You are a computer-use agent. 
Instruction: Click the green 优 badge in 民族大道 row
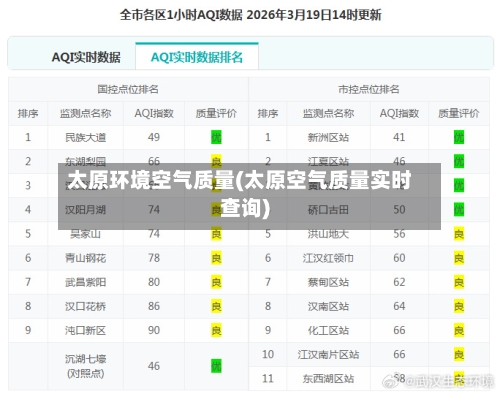216,137
